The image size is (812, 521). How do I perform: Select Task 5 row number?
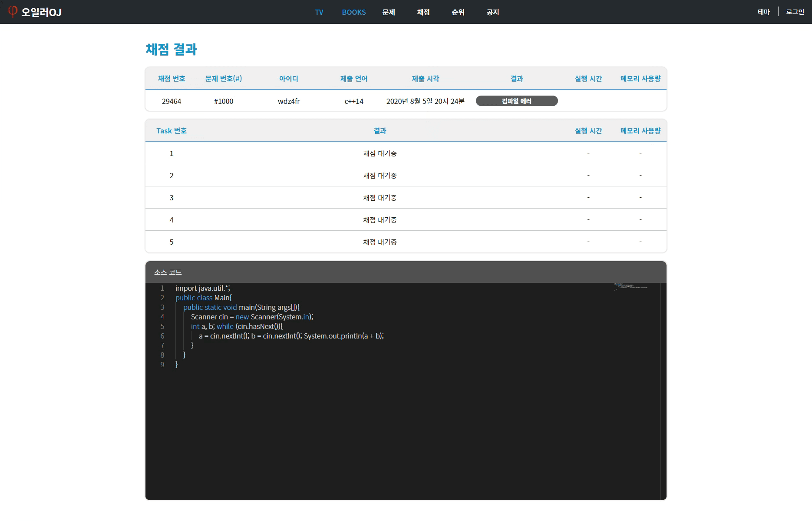click(172, 242)
